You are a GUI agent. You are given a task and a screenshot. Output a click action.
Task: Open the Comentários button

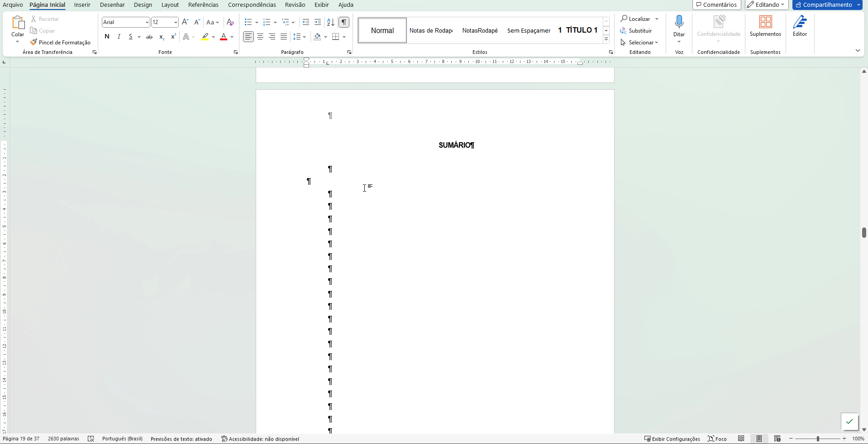click(x=716, y=5)
